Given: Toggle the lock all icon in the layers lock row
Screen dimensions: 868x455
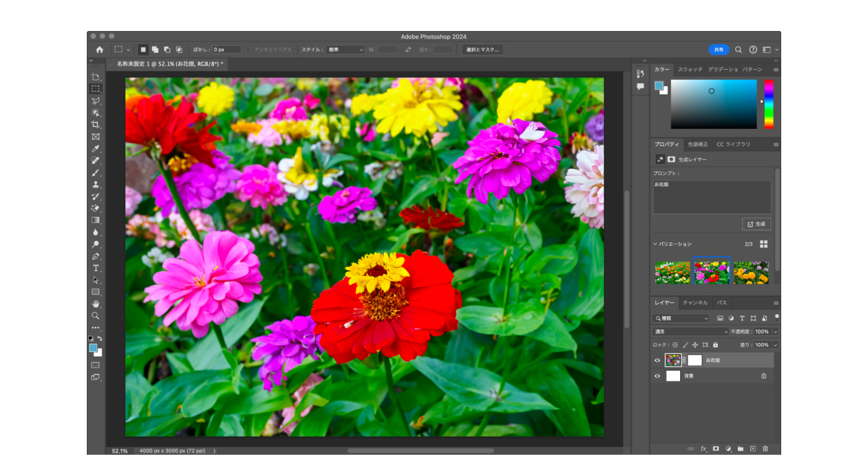Looking at the screenshot, I should coord(715,345).
